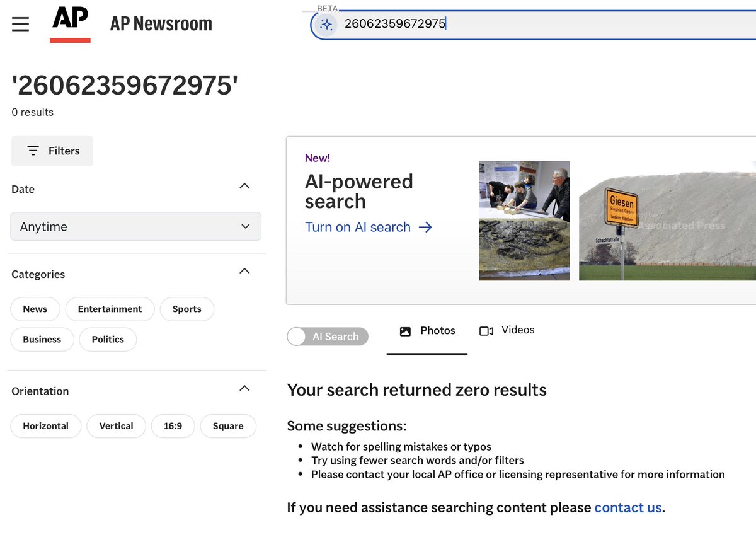Click the filter lines icon in Filters button

(33, 151)
